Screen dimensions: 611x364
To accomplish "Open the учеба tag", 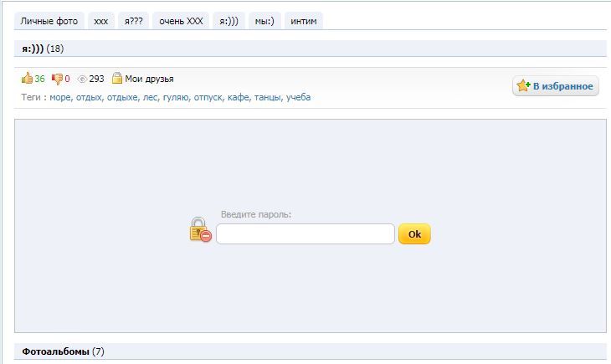I will tap(298, 97).
